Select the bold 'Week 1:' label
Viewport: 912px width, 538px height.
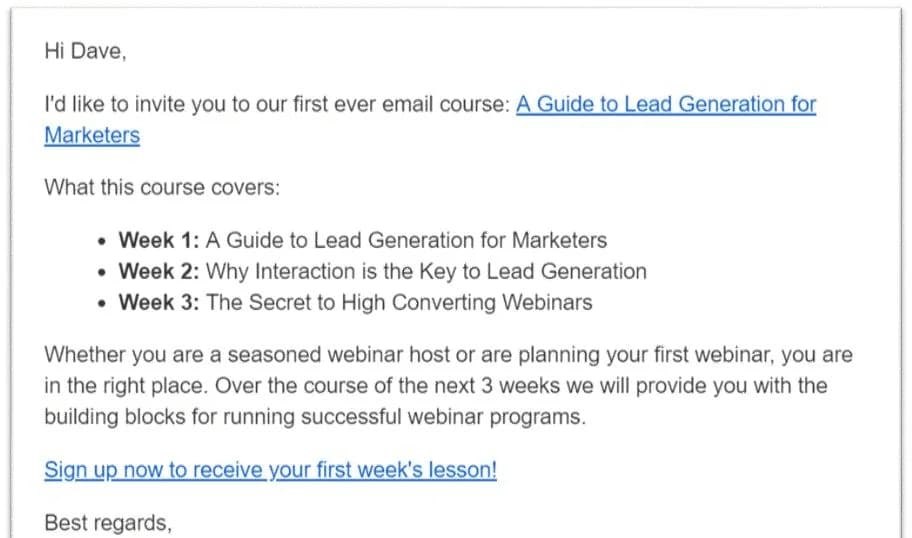point(159,240)
